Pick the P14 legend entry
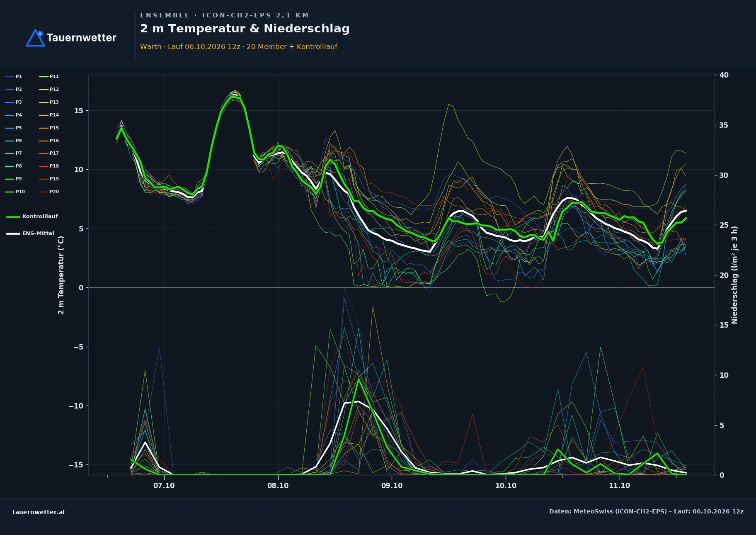756x535 pixels. (x=49, y=115)
